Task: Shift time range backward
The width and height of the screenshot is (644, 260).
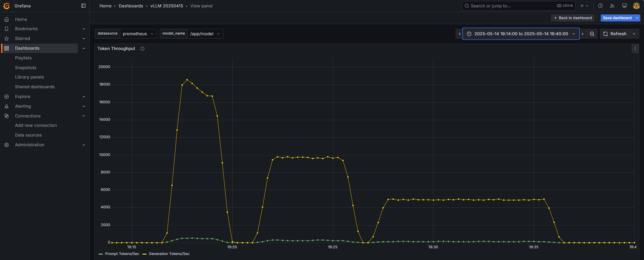Action: (459, 34)
